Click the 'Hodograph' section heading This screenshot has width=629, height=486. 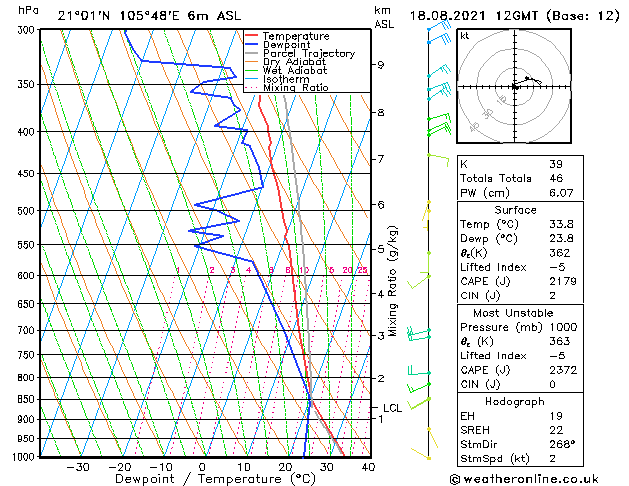click(x=515, y=402)
